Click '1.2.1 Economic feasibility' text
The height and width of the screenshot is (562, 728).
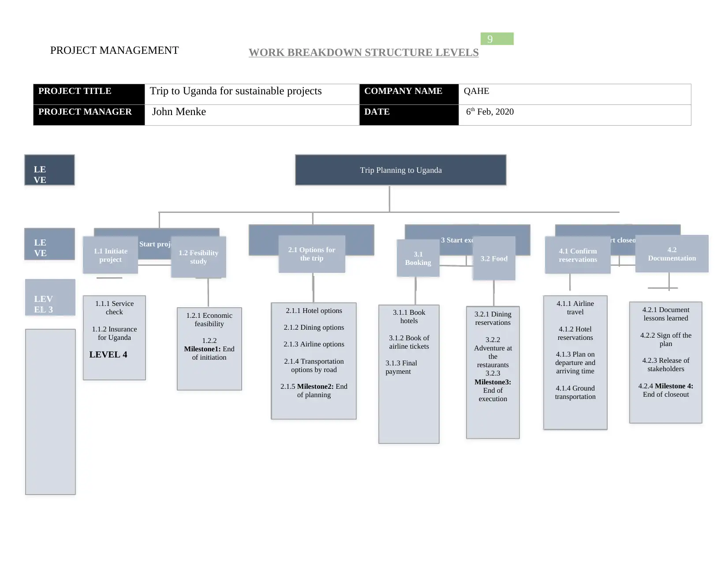click(x=209, y=320)
